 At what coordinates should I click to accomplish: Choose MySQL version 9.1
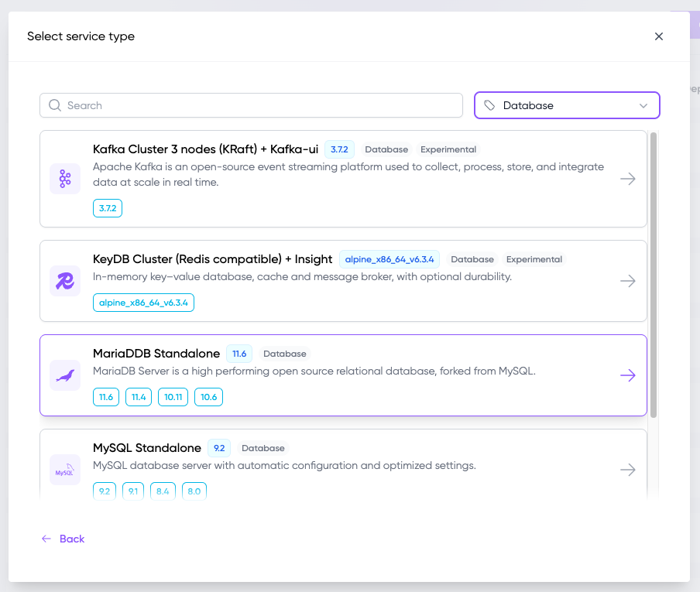pos(133,491)
